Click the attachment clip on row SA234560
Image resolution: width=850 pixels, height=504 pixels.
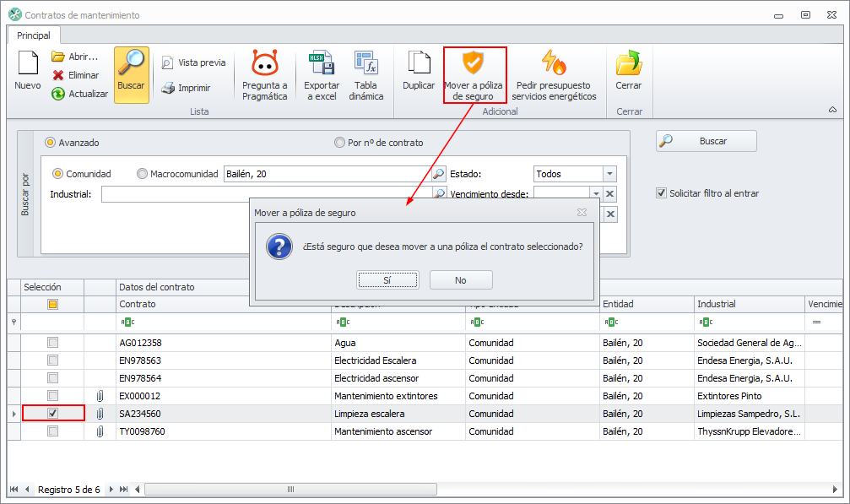click(100, 414)
